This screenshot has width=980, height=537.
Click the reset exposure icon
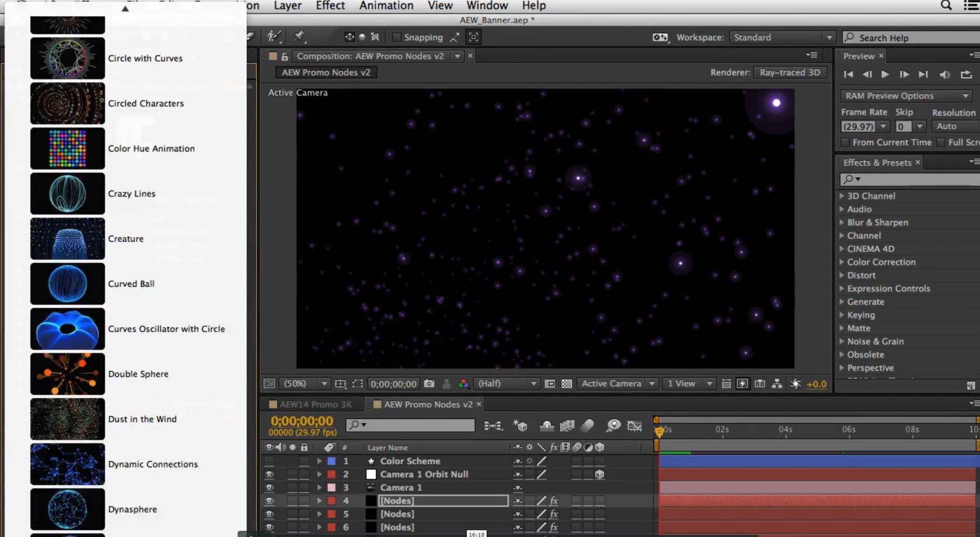[795, 384]
